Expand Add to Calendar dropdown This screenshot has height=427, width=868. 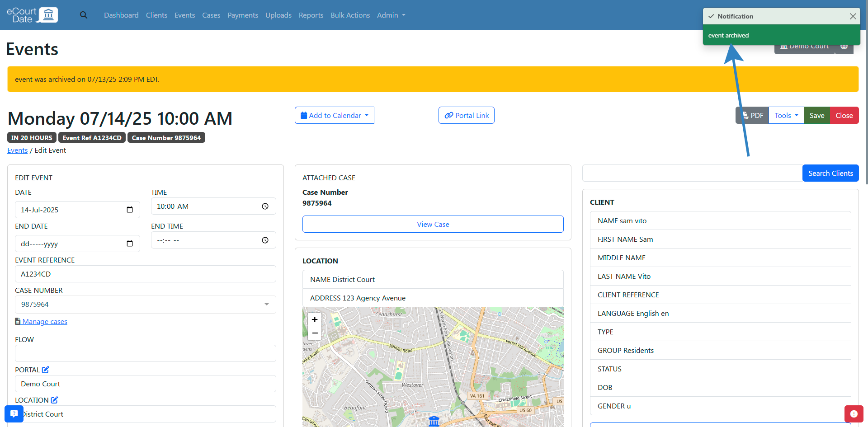coord(335,115)
